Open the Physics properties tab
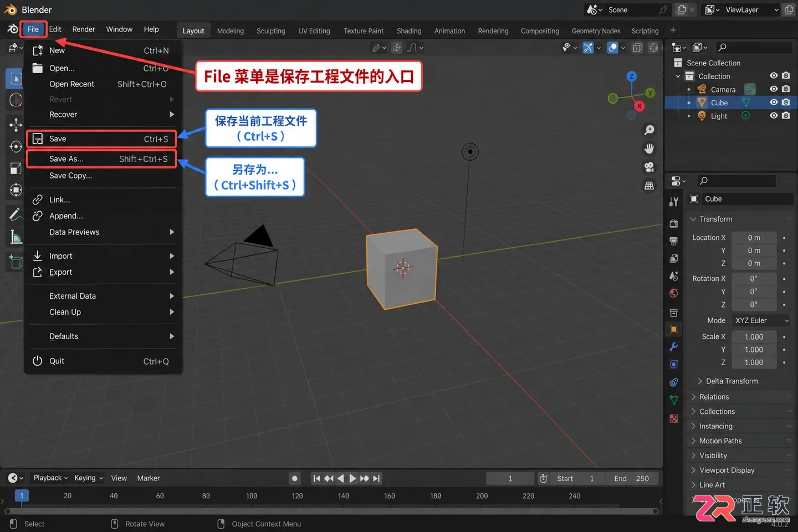 (x=674, y=365)
